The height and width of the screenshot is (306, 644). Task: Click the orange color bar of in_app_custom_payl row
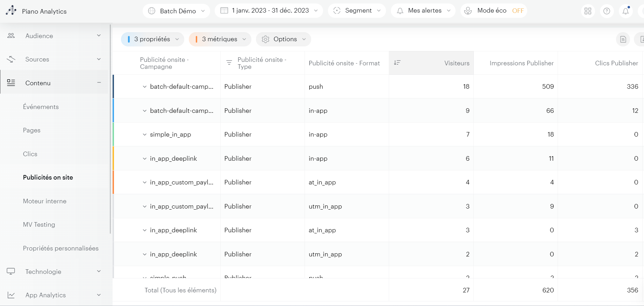pos(113,182)
